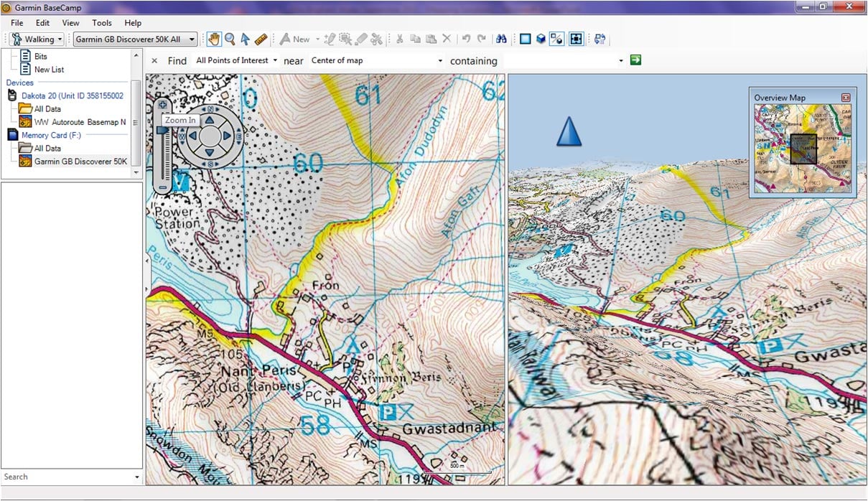The width and height of the screenshot is (868, 501).
Task: Zoom in with the plus button on the map
Action: click(163, 105)
